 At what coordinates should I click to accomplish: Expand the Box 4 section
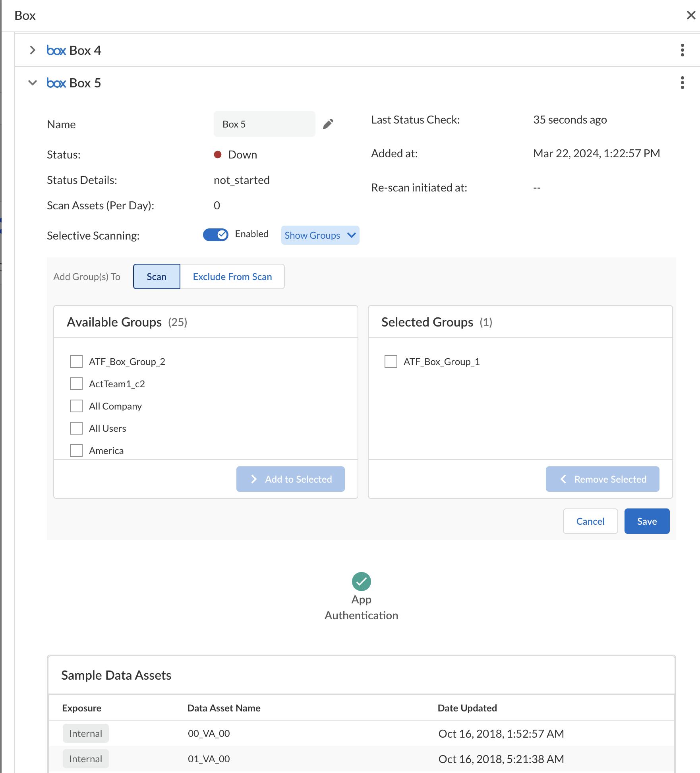[x=33, y=50]
